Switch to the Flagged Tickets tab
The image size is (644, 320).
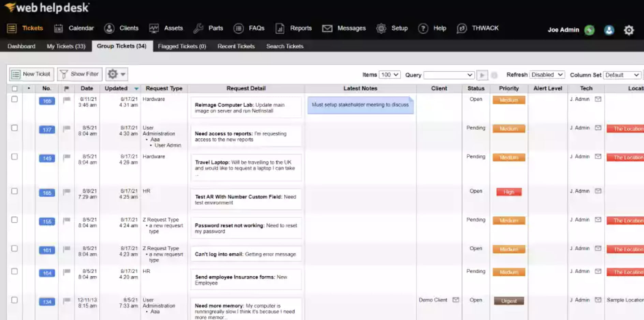coord(182,46)
